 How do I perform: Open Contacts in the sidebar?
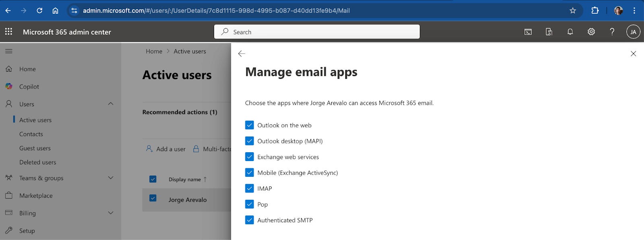click(x=31, y=134)
